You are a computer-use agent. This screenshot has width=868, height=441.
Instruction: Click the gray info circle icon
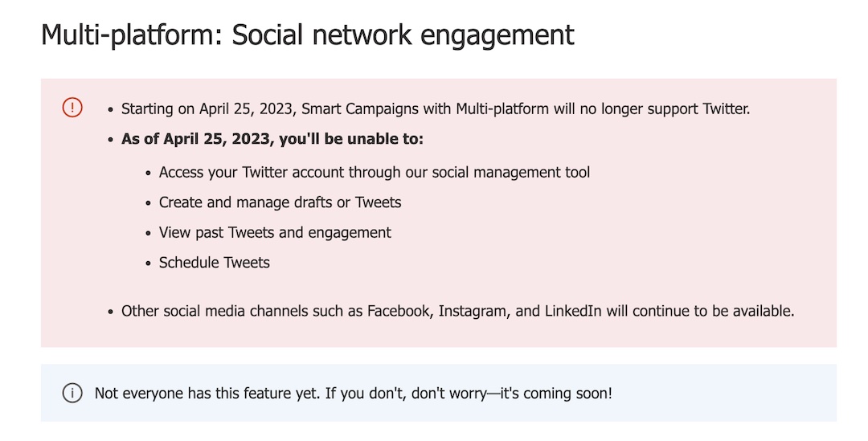pos(72,393)
